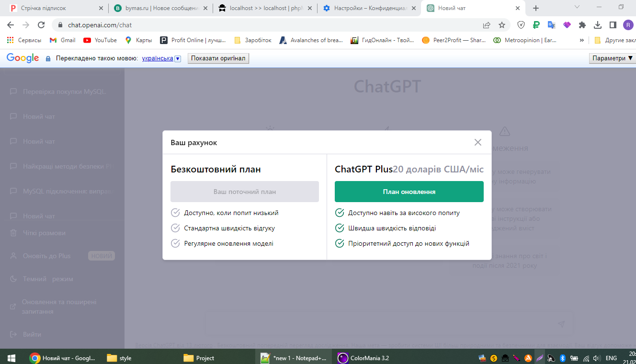Image resolution: width=636 pixels, height=364 pixels.
Task: Reload the page using the refresh icon
Action: click(x=41, y=25)
